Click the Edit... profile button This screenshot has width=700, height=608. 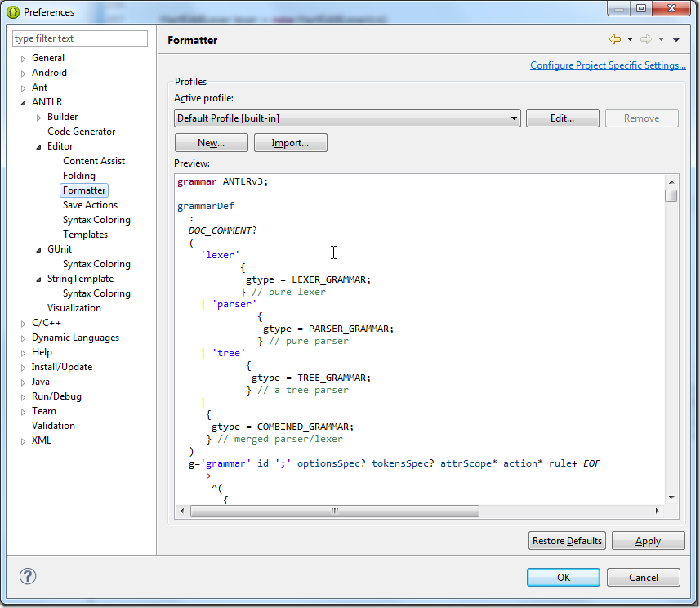pos(562,118)
